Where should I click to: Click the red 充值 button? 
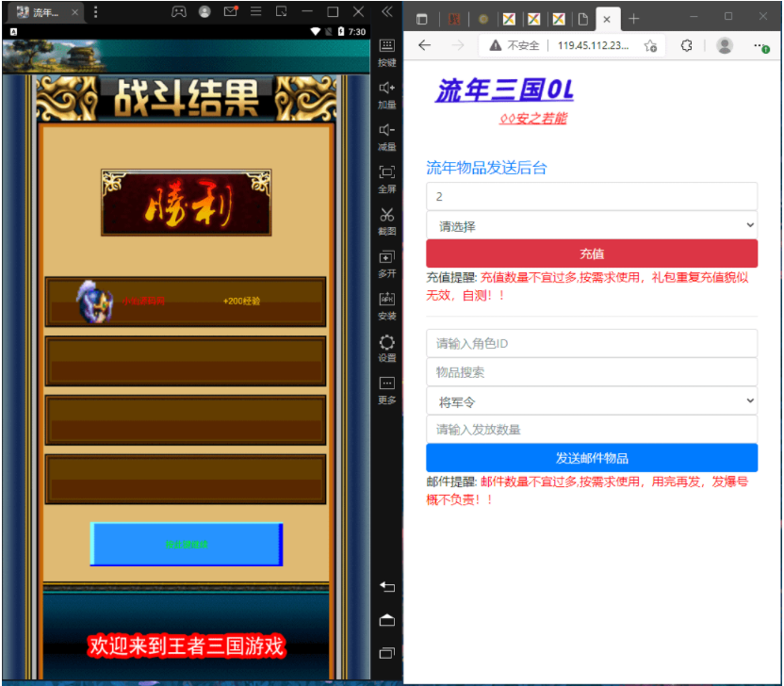pyautogui.click(x=591, y=253)
